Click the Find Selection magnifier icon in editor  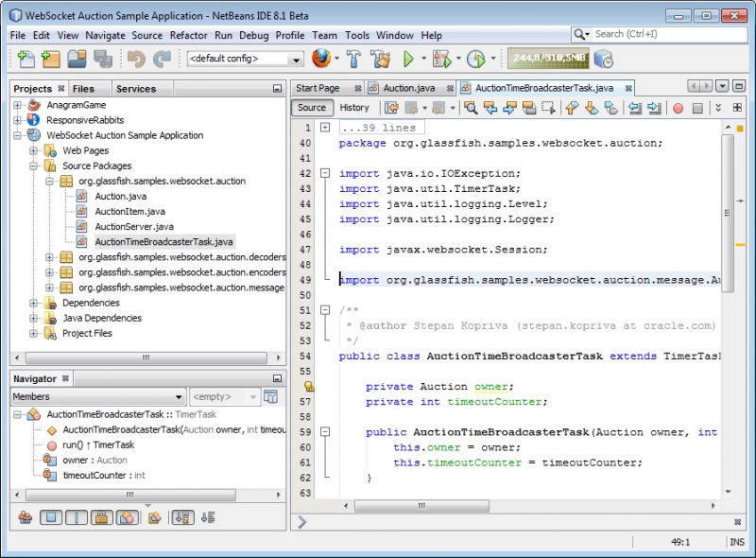point(470,108)
